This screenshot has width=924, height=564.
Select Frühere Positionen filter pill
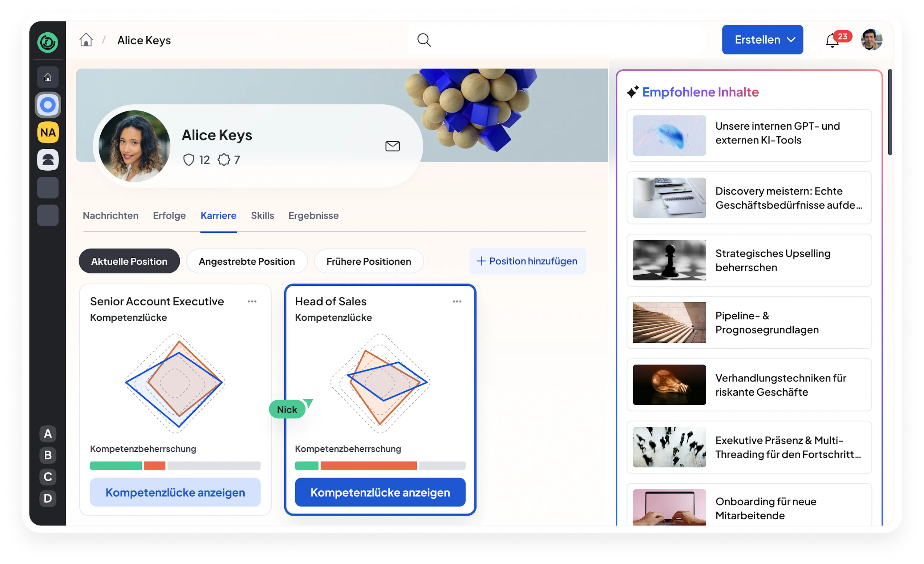(x=368, y=261)
